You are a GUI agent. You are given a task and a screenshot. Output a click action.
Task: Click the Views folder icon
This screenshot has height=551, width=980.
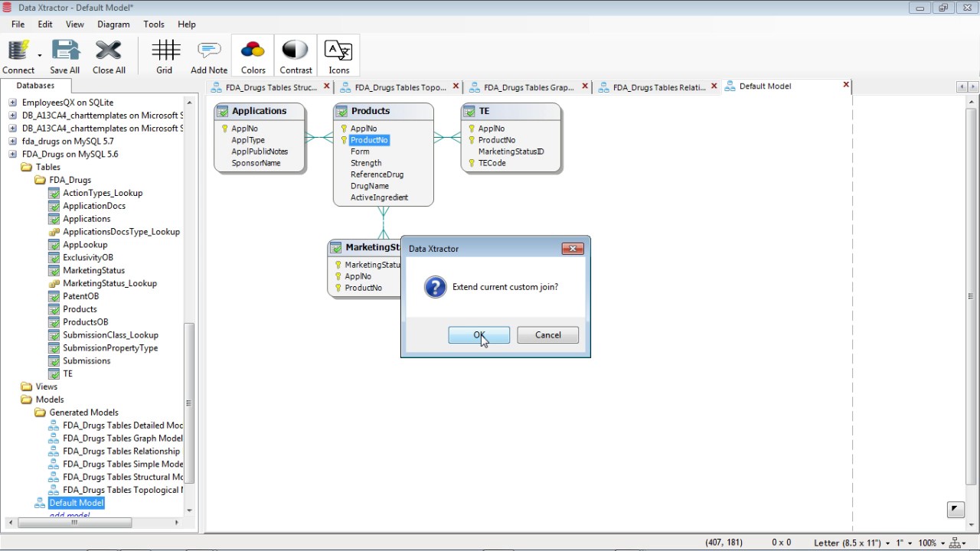[27, 386]
